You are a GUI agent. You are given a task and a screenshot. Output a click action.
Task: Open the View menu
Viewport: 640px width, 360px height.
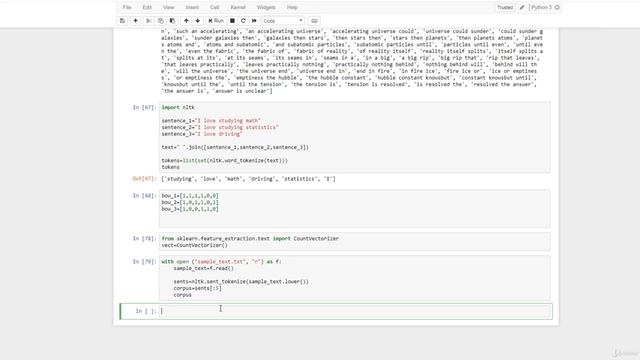(x=168, y=7)
